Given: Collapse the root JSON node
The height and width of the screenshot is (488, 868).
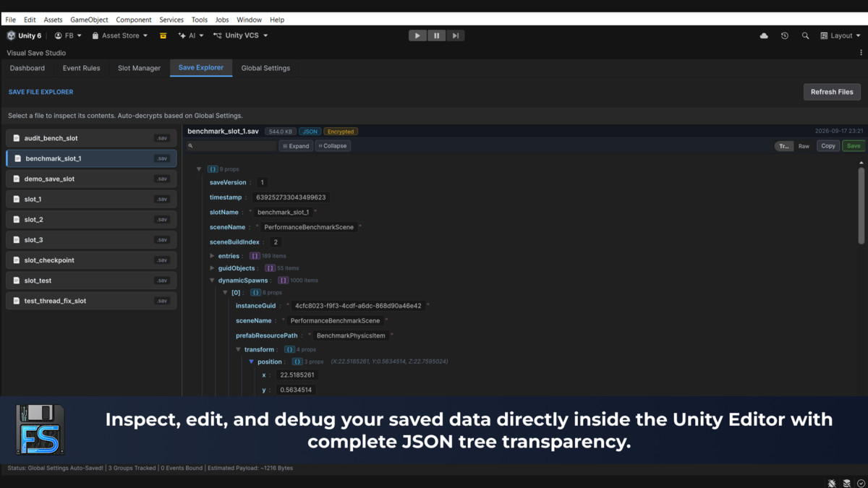Looking at the screenshot, I should pos(199,169).
